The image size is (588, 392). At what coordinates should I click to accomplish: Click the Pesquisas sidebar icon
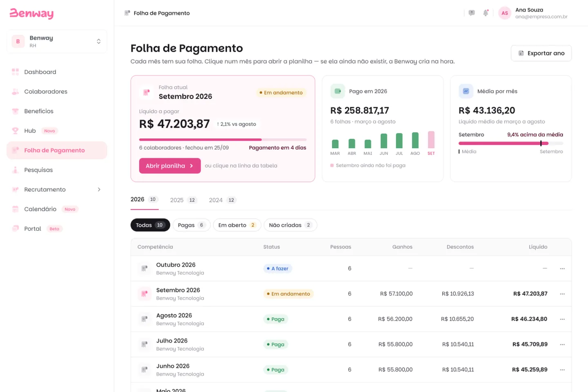tap(16, 170)
